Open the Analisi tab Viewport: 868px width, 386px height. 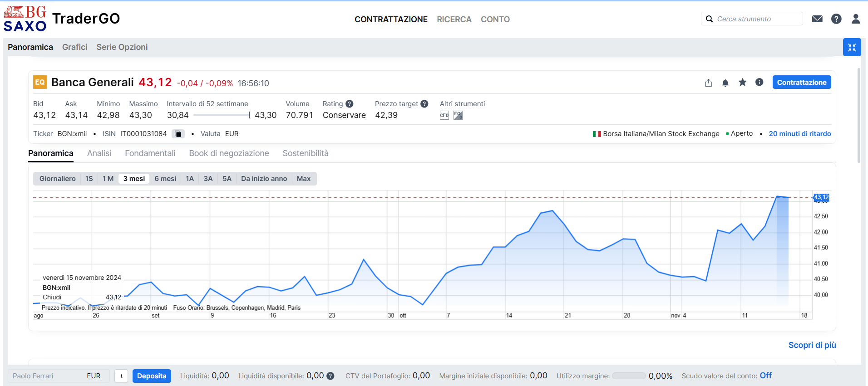coord(99,153)
